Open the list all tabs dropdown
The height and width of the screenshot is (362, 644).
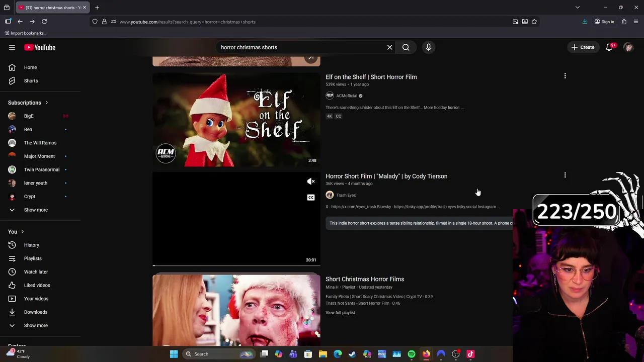coord(578,8)
